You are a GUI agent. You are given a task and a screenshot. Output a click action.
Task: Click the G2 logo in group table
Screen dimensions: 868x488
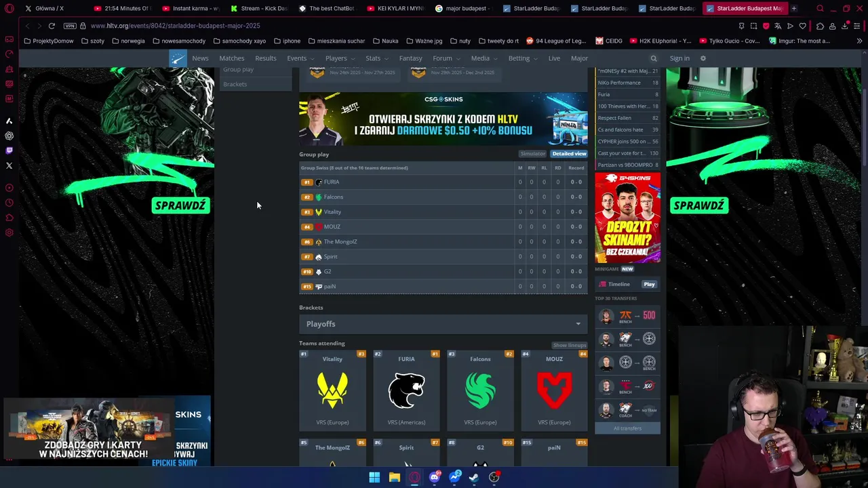[319, 272]
